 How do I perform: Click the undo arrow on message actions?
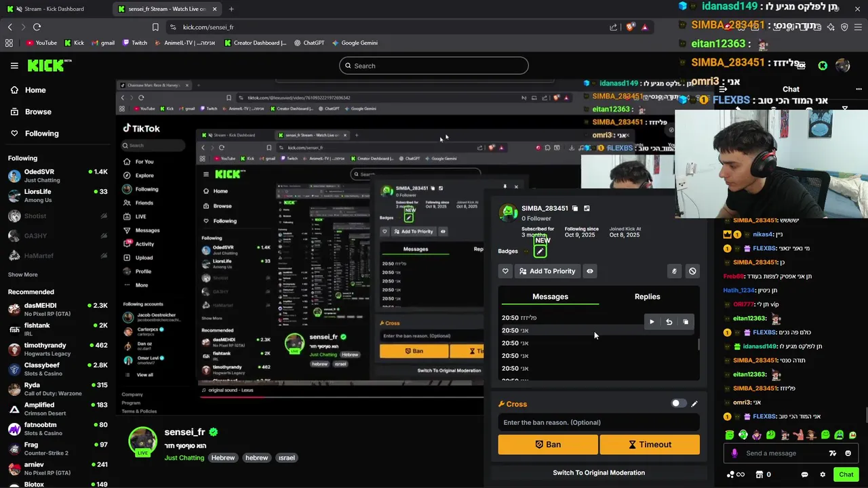click(669, 322)
